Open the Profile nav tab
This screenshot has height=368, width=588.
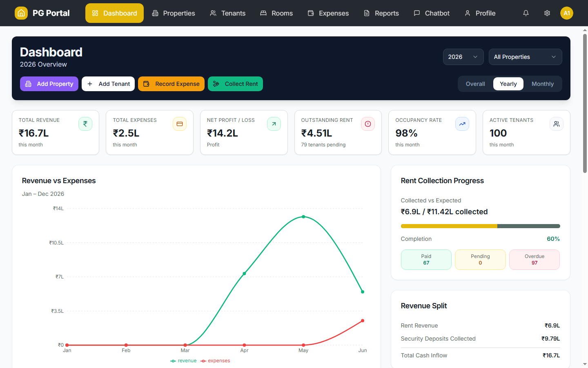(x=480, y=13)
